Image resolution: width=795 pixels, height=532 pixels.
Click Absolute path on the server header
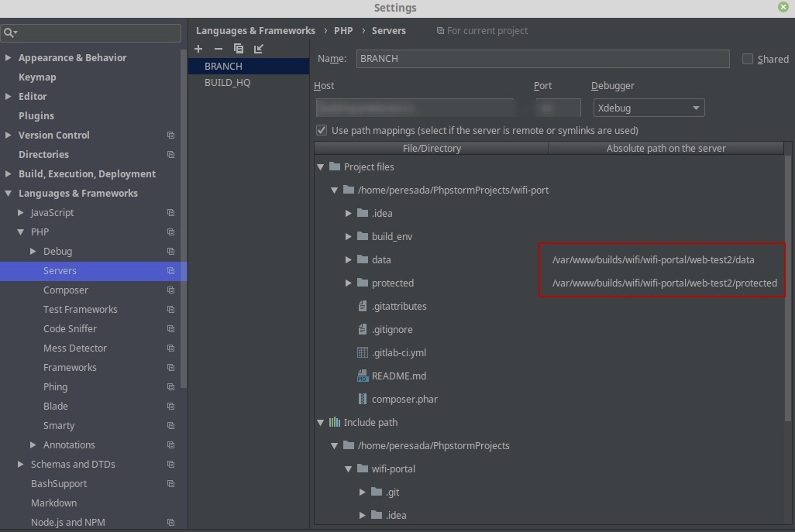666,149
